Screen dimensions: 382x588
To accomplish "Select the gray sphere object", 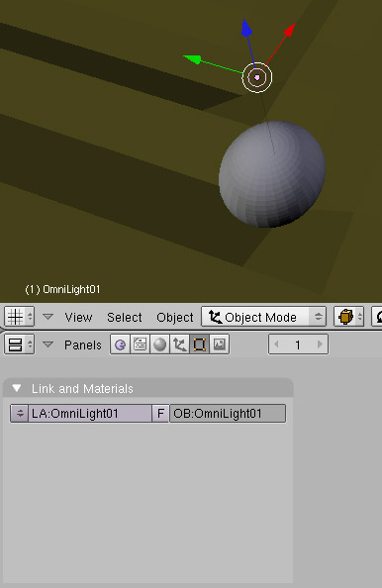I will coord(272,174).
